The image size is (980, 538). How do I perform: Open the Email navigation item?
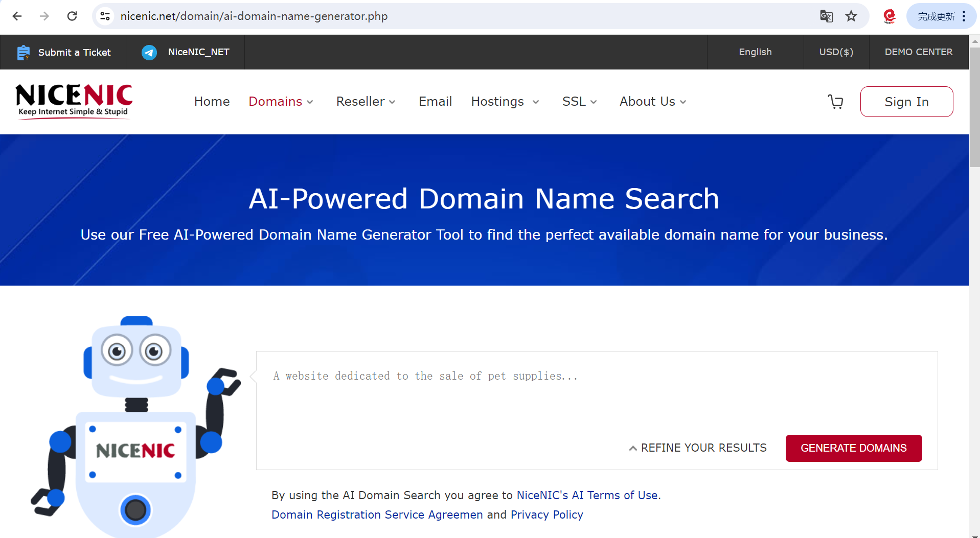pos(435,101)
